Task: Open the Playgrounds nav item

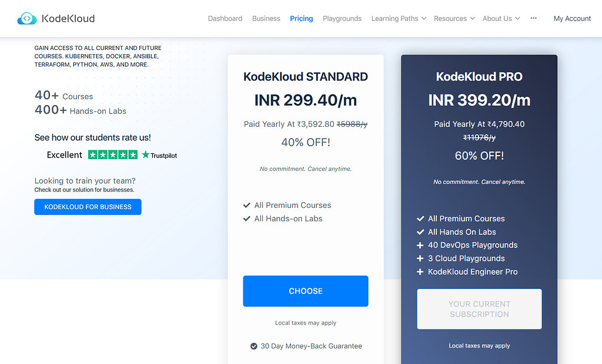Action: coord(342,19)
